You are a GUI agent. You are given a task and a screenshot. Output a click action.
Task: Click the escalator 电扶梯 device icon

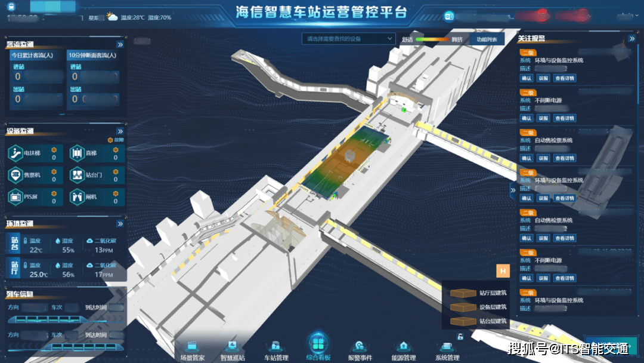point(15,153)
